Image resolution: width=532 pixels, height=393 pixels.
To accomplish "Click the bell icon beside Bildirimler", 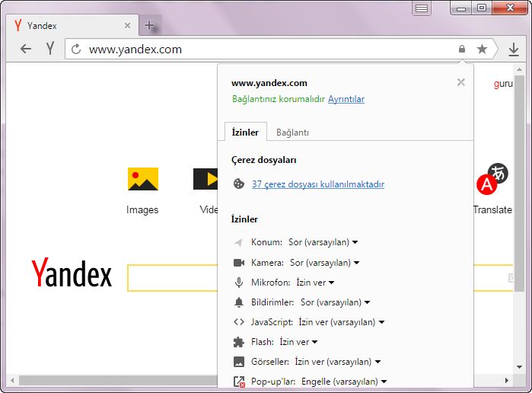I will 239,302.
